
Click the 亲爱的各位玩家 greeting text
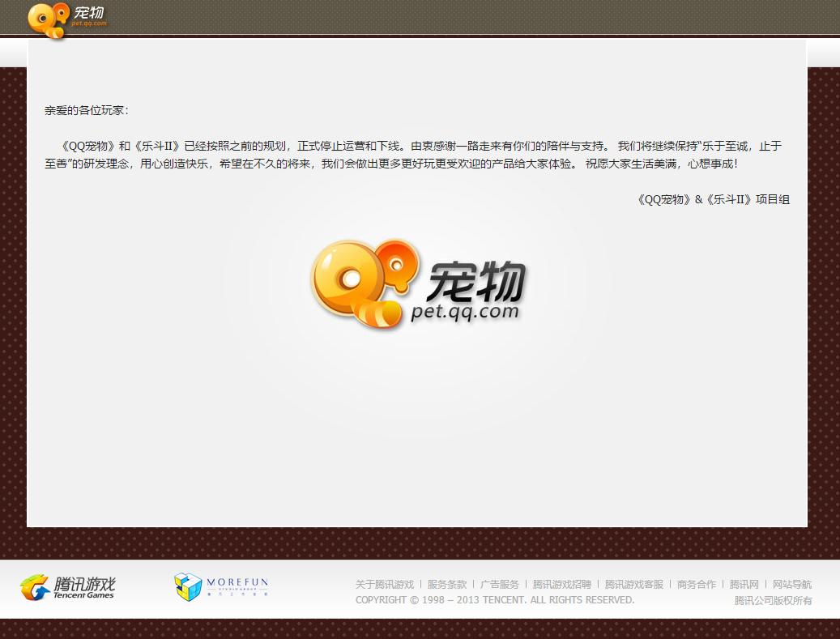[86, 110]
